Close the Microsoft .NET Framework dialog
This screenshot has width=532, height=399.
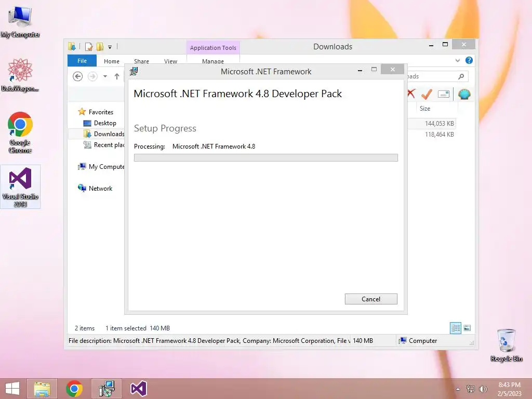(x=393, y=69)
